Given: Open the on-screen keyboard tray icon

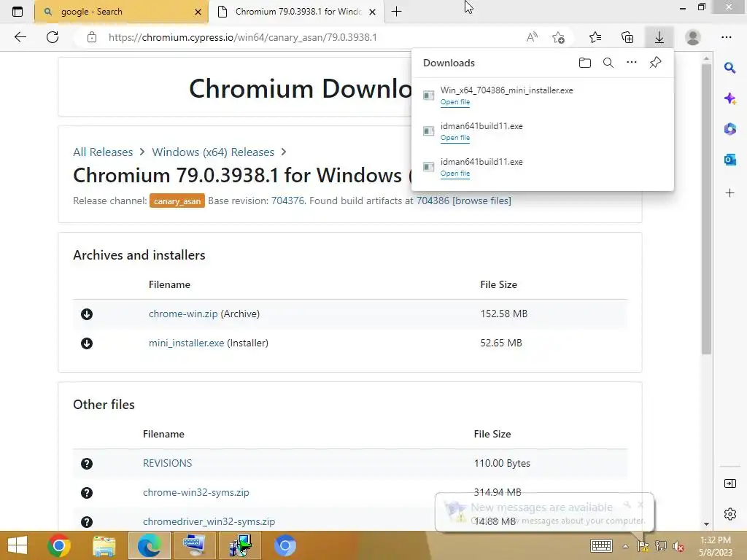Looking at the screenshot, I should [x=601, y=545].
